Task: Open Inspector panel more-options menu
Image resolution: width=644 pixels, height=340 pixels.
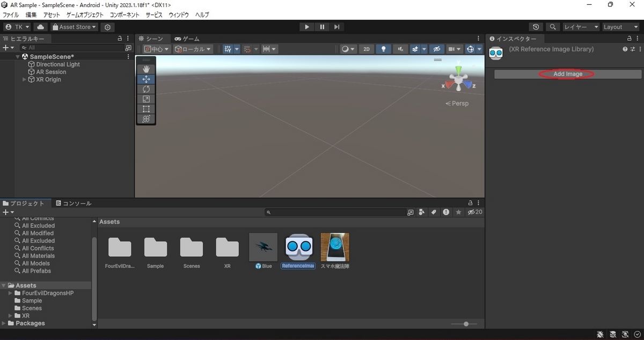Action: (638, 39)
